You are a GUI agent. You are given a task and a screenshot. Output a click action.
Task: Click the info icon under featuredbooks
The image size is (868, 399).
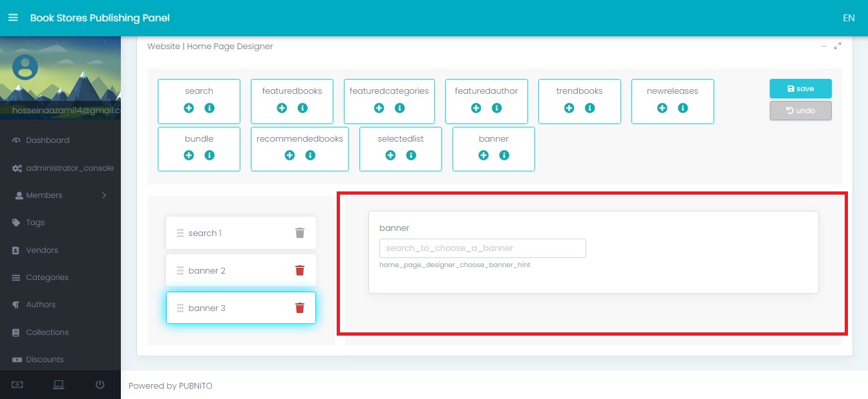(302, 108)
